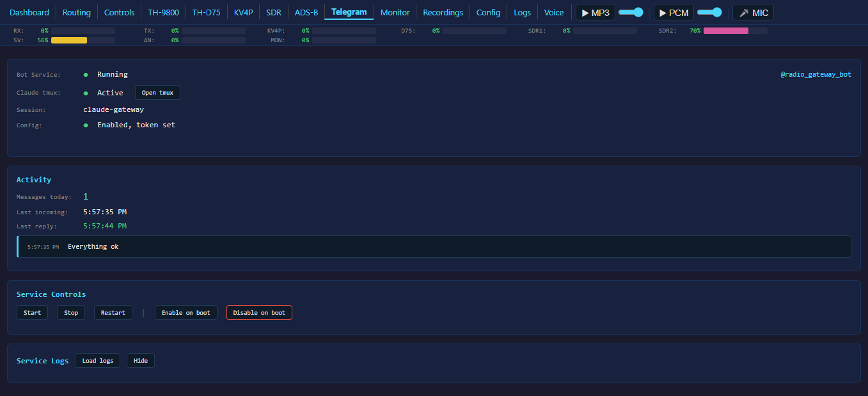Click the SDR2 level meter bar

pyautogui.click(x=736, y=31)
